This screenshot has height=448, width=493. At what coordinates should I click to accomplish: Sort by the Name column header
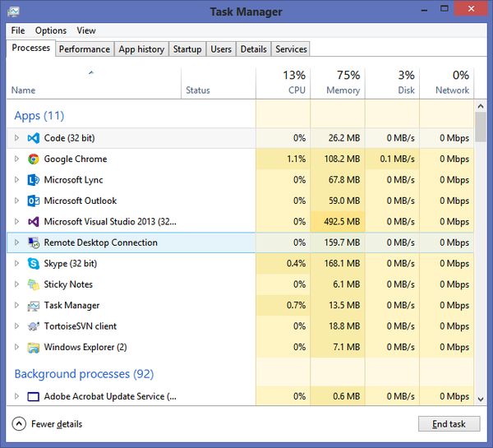[94, 83]
